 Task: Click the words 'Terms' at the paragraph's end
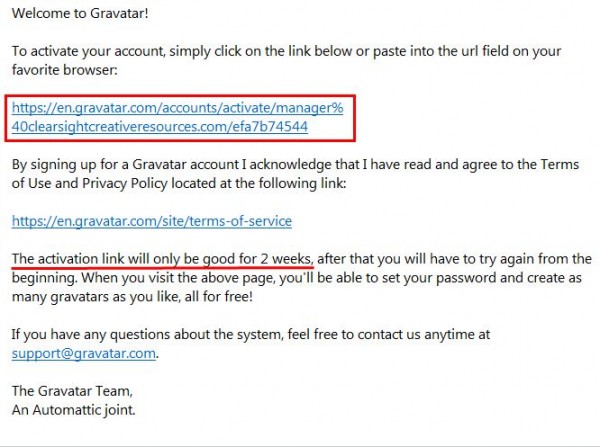click(x=559, y=165)
